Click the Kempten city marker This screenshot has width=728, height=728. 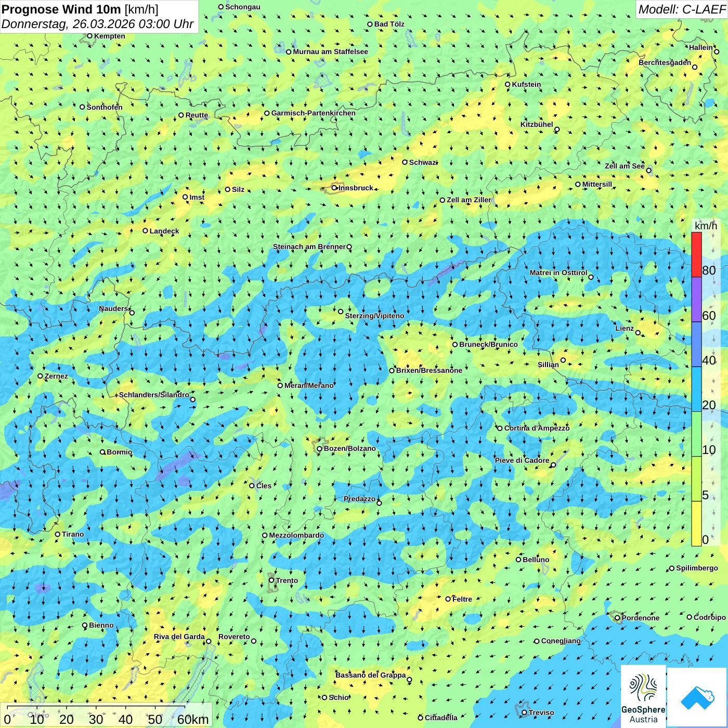tap(89, 36)
